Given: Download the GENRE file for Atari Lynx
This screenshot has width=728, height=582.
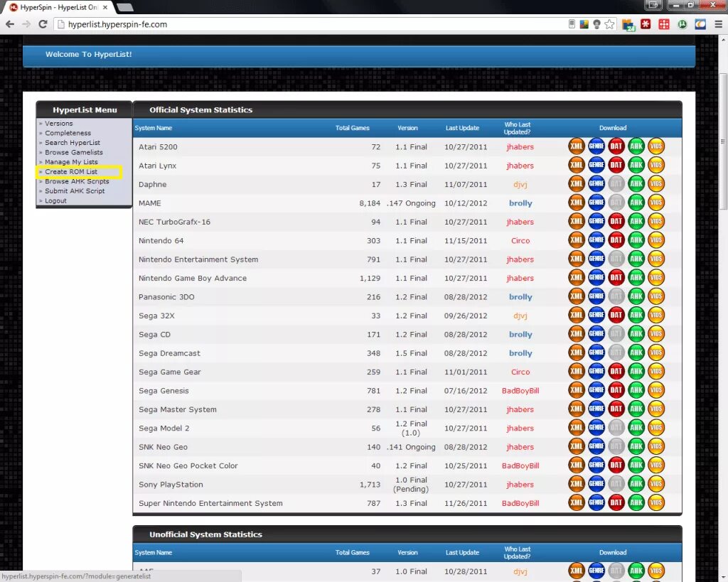Looking at the screenshot, I should tap(596, 165).
